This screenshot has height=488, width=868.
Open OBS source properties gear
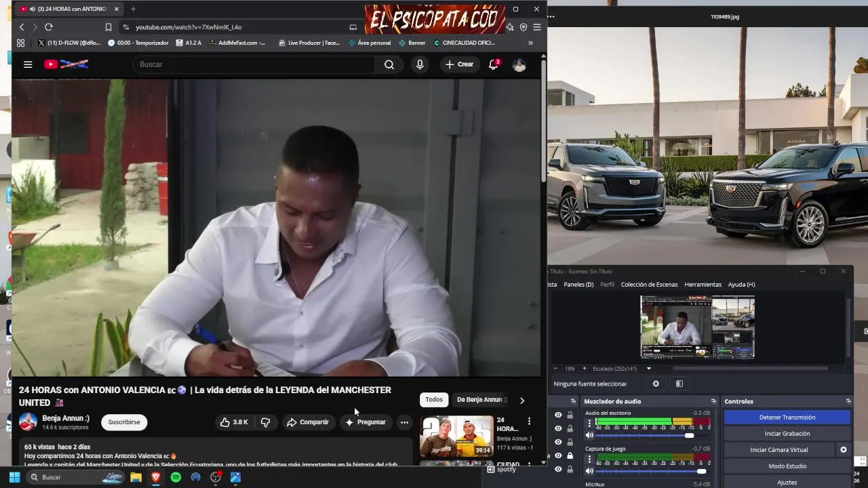[656, 384]
